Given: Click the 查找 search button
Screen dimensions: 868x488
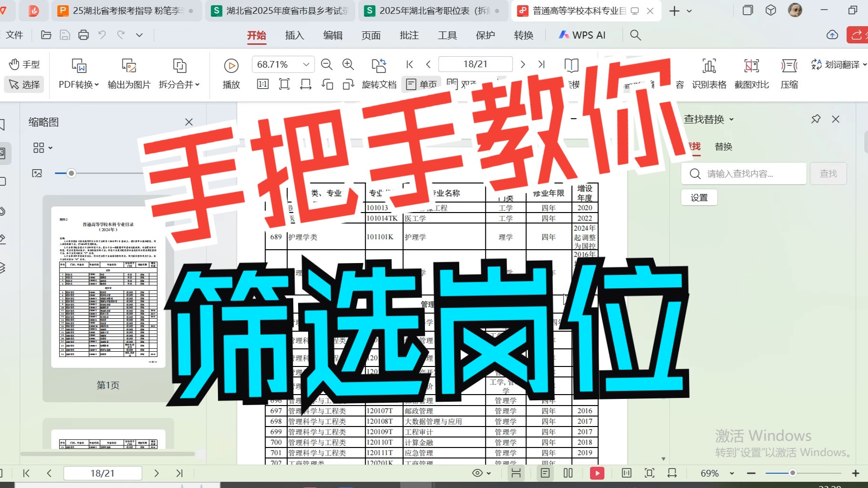Looking at the screenshot, I should point(828,173).
